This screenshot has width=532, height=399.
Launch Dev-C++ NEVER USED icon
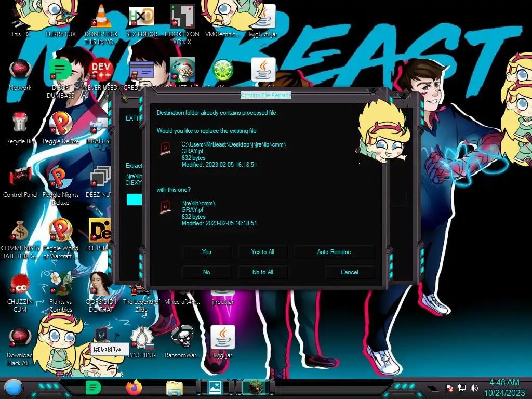tap(101, 75)
